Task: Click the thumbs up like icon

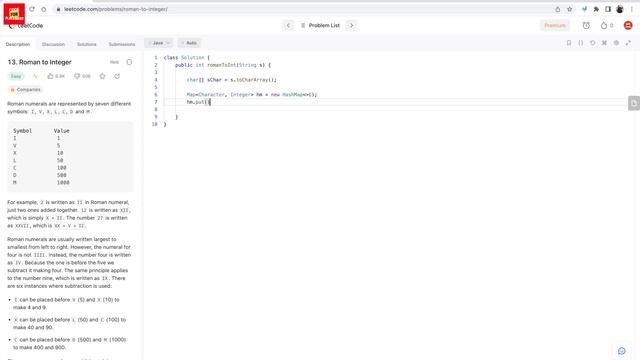Action: click(x=50, y=76)
